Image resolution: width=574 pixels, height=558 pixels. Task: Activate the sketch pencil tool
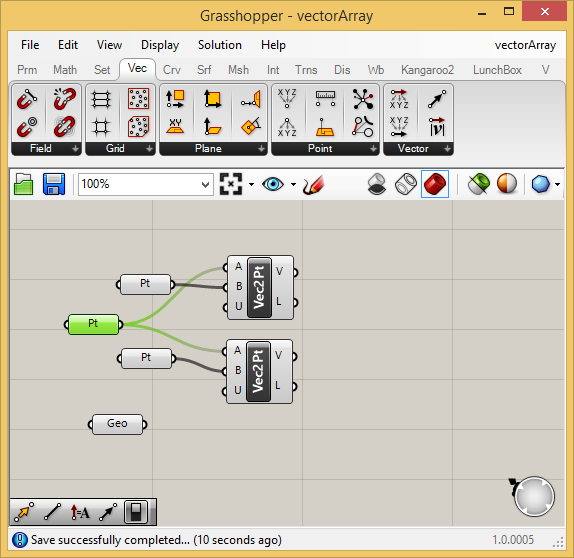(x=313, y=184)
